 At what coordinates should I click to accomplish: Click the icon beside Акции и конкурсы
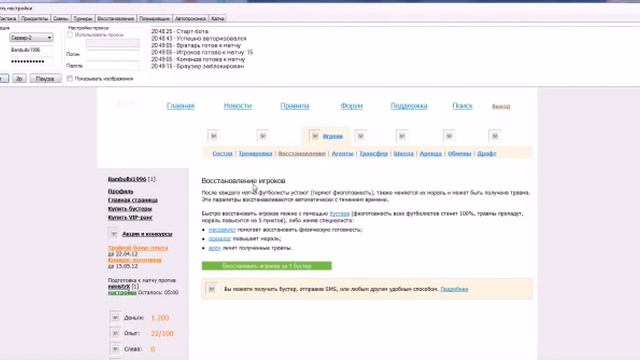pyautogui.click(x=114, y=234)
